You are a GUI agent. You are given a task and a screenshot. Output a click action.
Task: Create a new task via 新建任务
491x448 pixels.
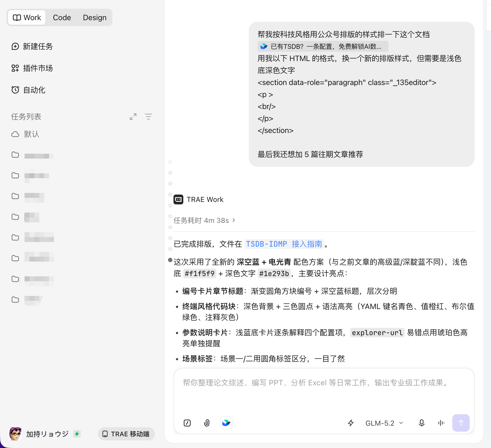tap(32, 46)
